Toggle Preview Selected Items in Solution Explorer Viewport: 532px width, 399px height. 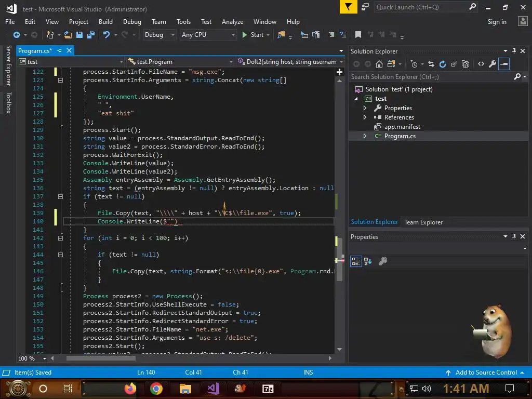click(x=504, y=64)
